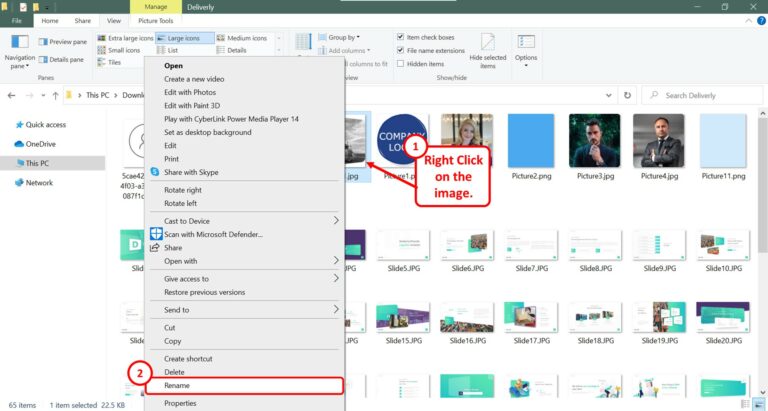
Task: Select Slide20.JPG thumbnail
Action: (x=723, y=317)
